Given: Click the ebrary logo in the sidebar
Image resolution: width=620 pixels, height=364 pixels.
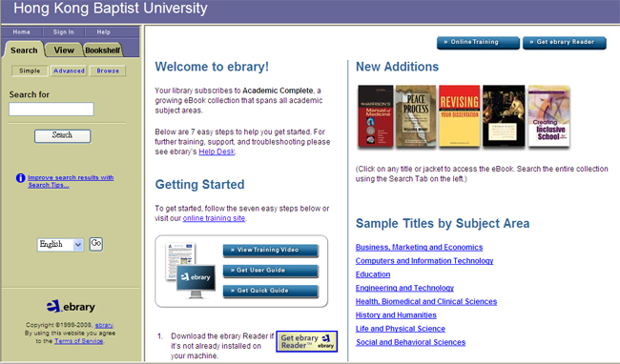Looking at the screenshot, I should click(71, 306).
